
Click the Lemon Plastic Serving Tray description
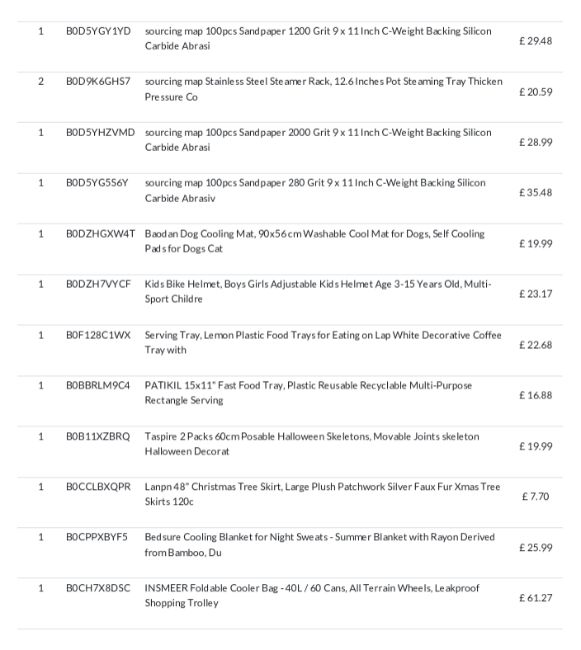pyautogui.click(x=323, y=342)
